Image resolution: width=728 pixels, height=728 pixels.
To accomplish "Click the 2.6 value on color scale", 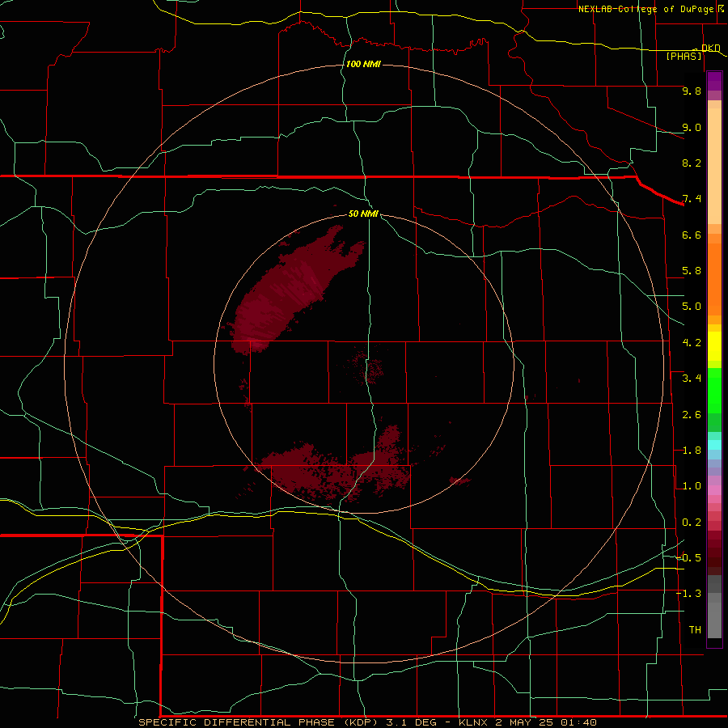I will [692, 415].
